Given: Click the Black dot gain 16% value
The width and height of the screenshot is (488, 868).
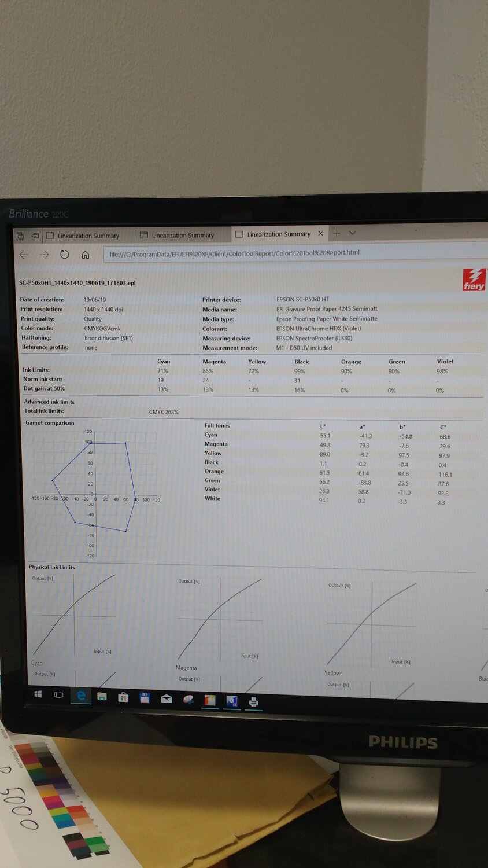Looking at the screenshot, I should pyautogui.click(x=300, y=390).
